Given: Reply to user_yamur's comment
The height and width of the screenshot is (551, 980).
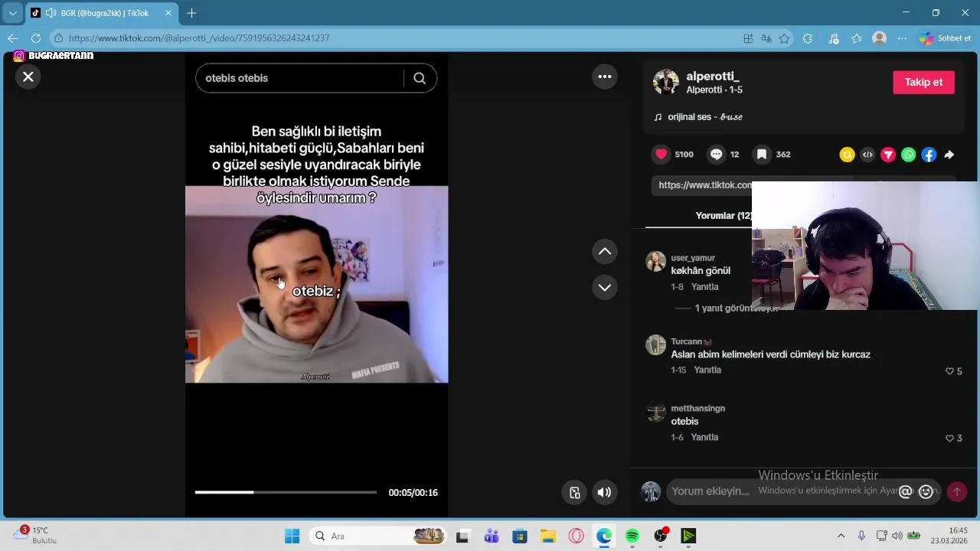Looking at the screenshot, I should (x=704, y=287).
